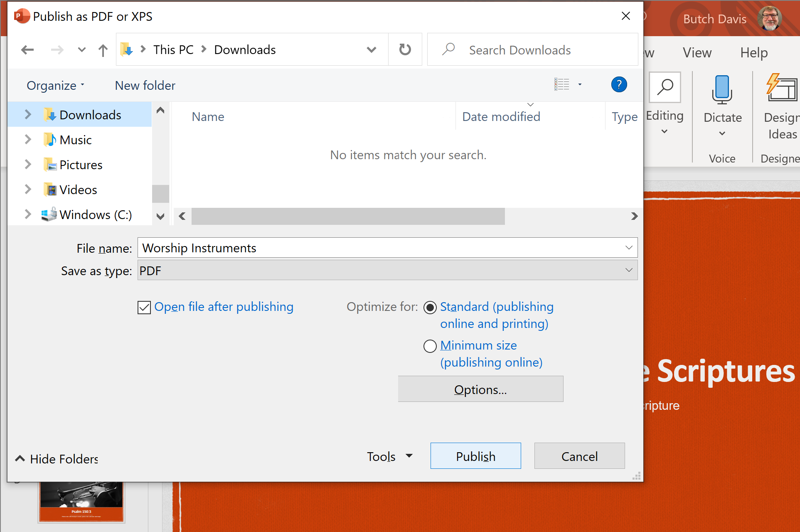Expand the Videos tree node
The height and width of the screenshot is (532, 800).
pos(27,189)
